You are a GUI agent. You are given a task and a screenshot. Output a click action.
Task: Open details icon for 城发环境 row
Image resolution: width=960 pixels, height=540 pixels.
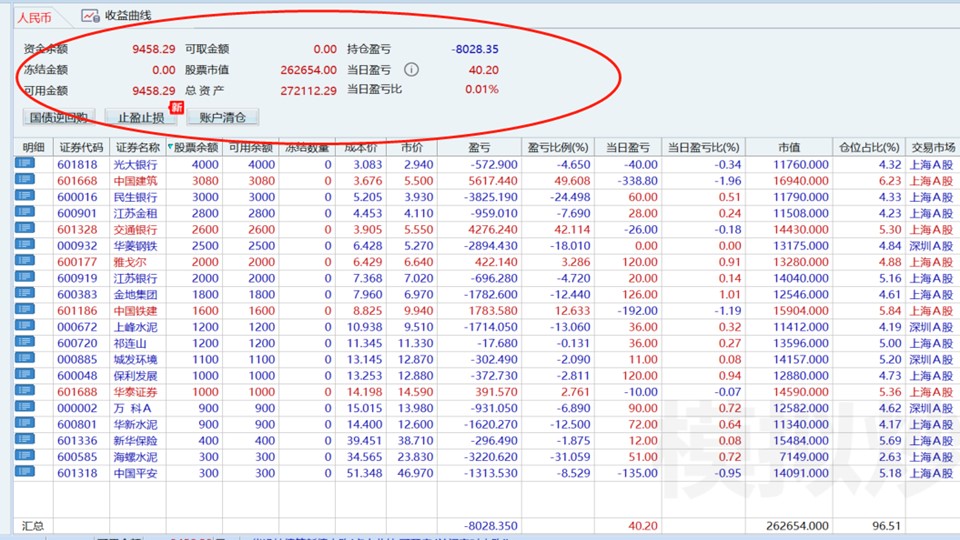pos(25,358)
